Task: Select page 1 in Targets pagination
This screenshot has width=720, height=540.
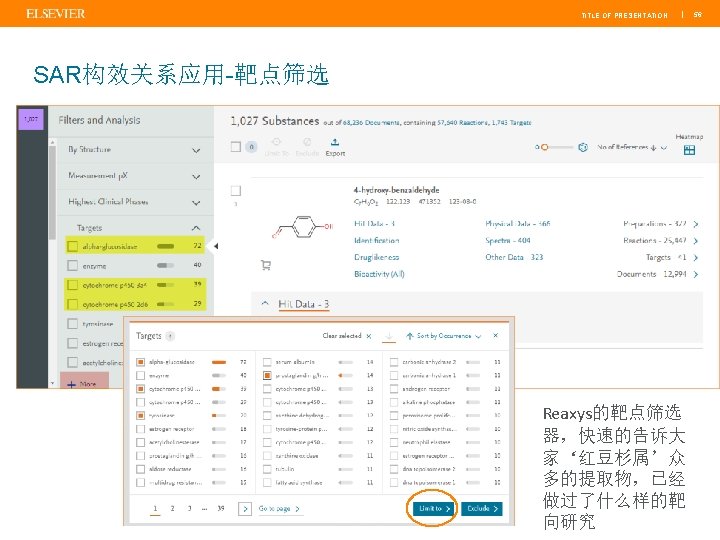Action: click(x=155, y=509)
